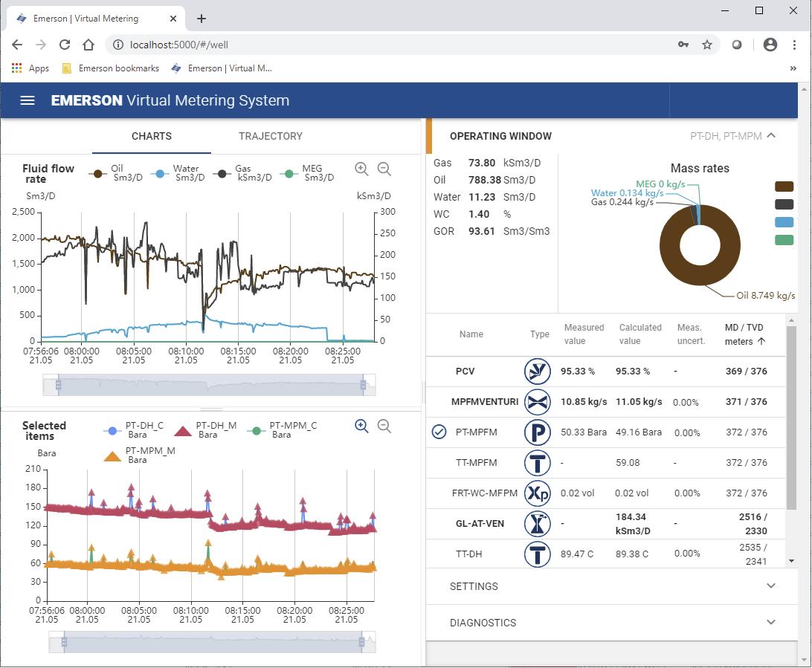The width and height of the screenshot is (812, 668).
Task: Select the GL-AT-VEN row name
Action: coord(480,524)
